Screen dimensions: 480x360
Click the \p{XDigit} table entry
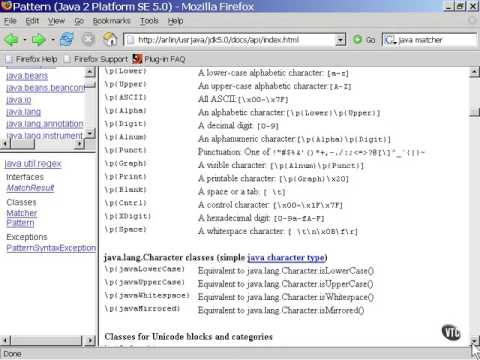(x=128, y=216)
